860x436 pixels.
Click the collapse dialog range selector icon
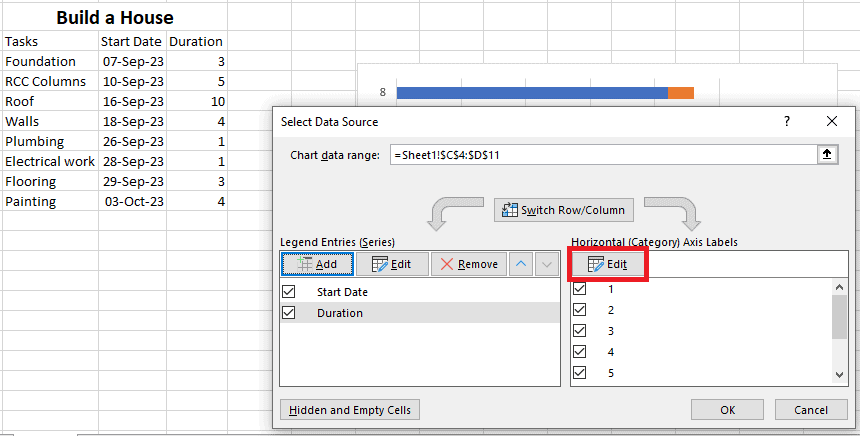point(828,155)
